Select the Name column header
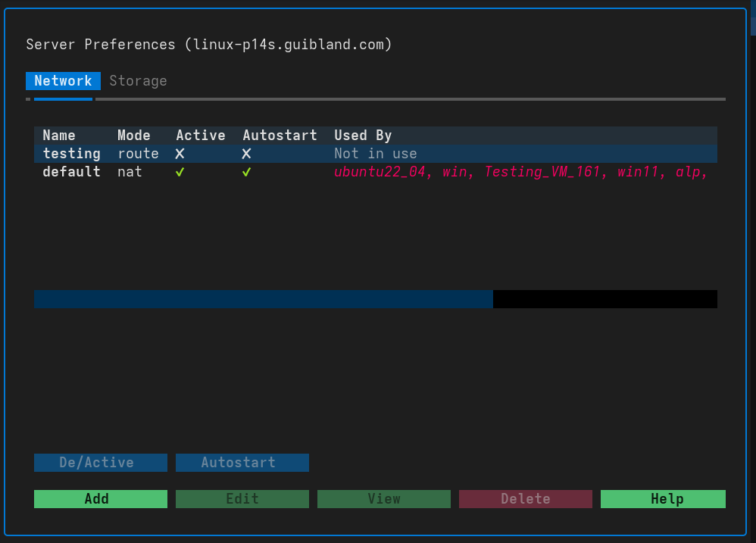This screenshot has height=543, width=756. pyautogui.click(x=59, y=135)
